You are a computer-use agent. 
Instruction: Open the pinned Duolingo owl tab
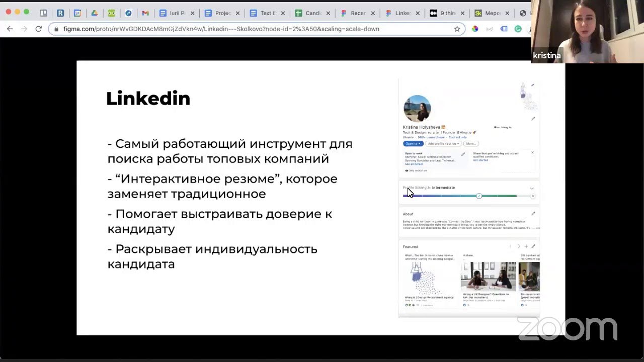click(x=111, y=14)
